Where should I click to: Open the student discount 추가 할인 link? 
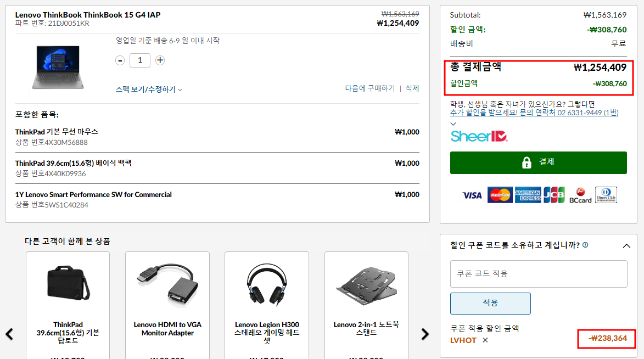pyautogui.click(x=534, y=113)
